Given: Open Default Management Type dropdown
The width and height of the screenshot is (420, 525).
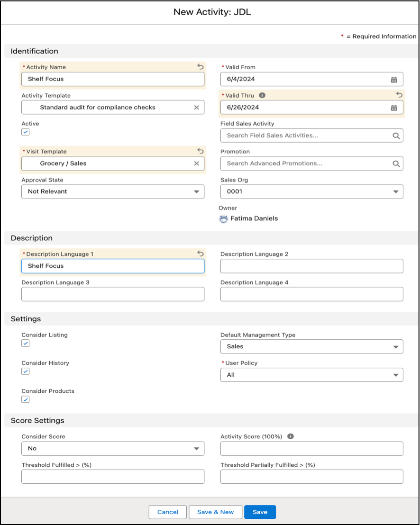Looking at the screenshot, I should (312, 346).
